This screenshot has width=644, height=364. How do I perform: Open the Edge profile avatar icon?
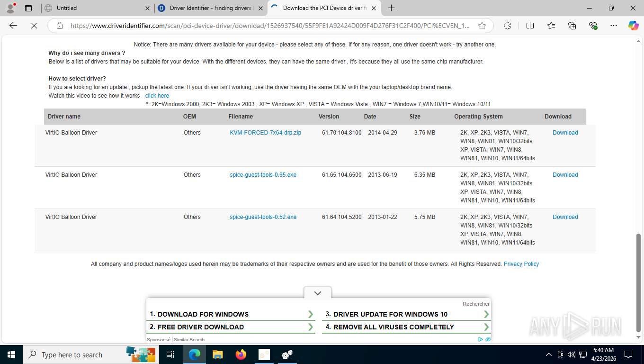[10, 8]
